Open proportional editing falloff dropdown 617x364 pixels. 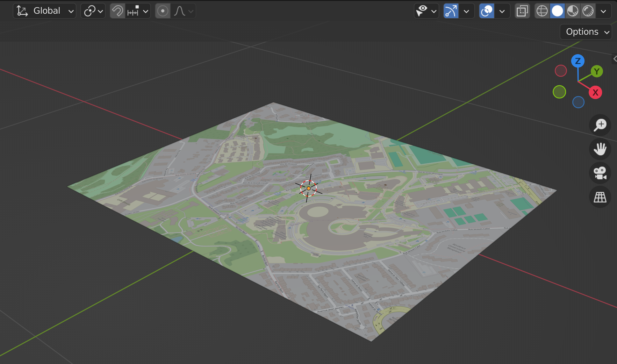[183, 11]
